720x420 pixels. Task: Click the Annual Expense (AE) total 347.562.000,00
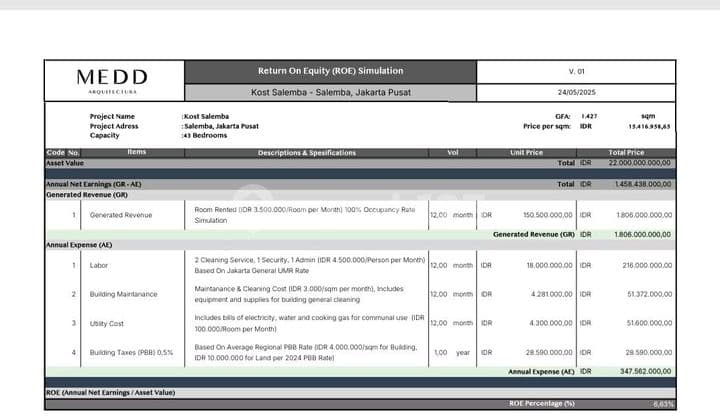click(x=640, y=371)
